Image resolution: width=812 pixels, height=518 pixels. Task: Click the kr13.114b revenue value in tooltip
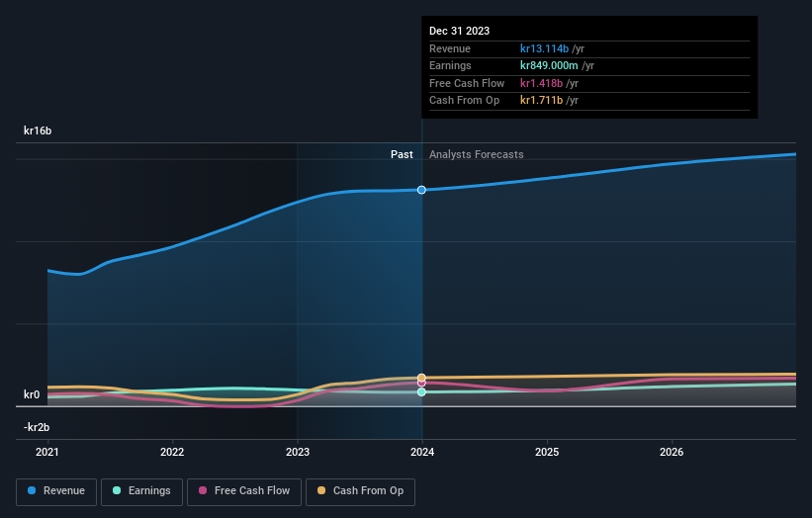tap(544, 48)
